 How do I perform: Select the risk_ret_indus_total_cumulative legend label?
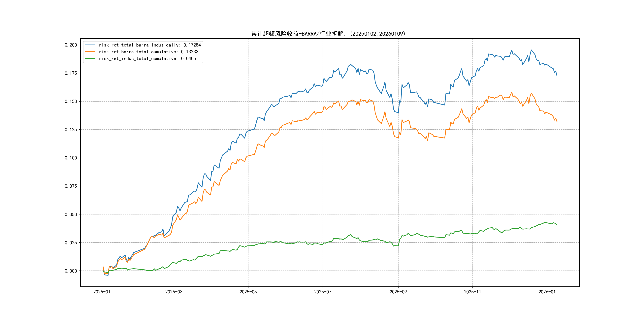click(147, 58)
